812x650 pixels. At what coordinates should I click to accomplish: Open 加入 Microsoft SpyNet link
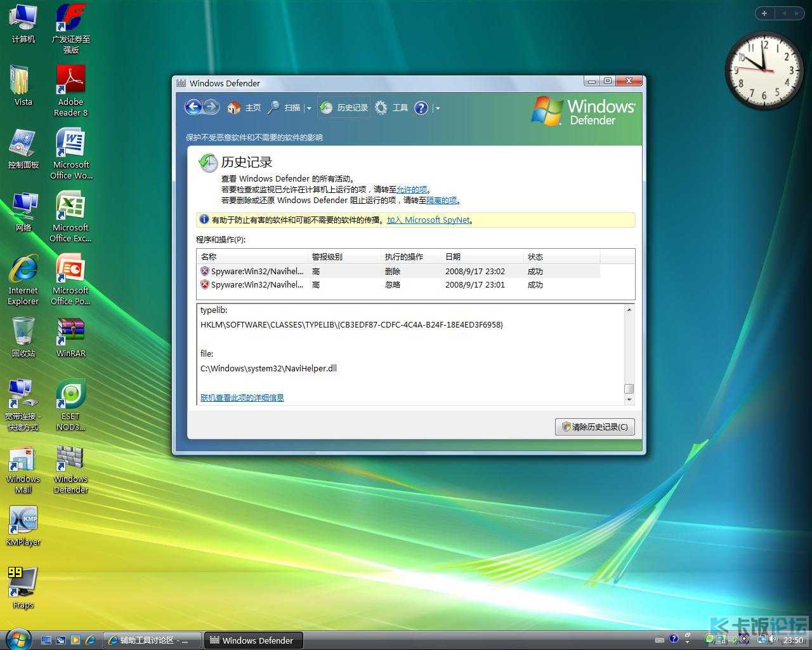tap(429, 220)
